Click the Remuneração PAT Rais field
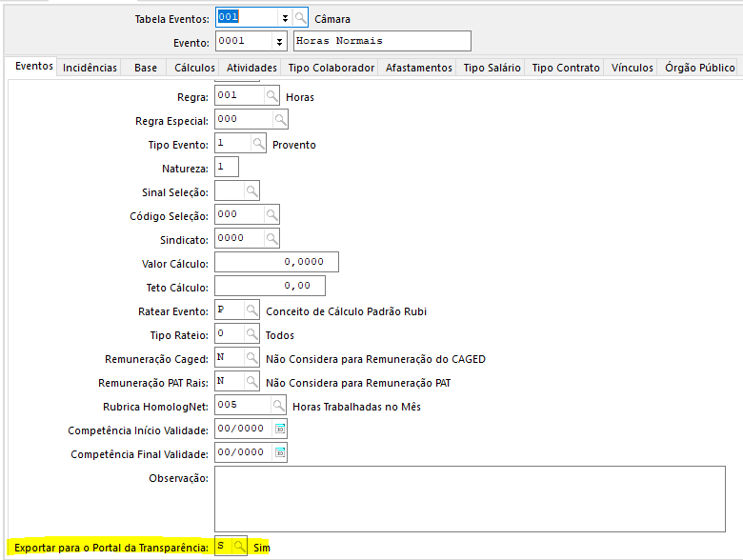The width and height of the screenshot is (743, 560). (x=230, y=381)
